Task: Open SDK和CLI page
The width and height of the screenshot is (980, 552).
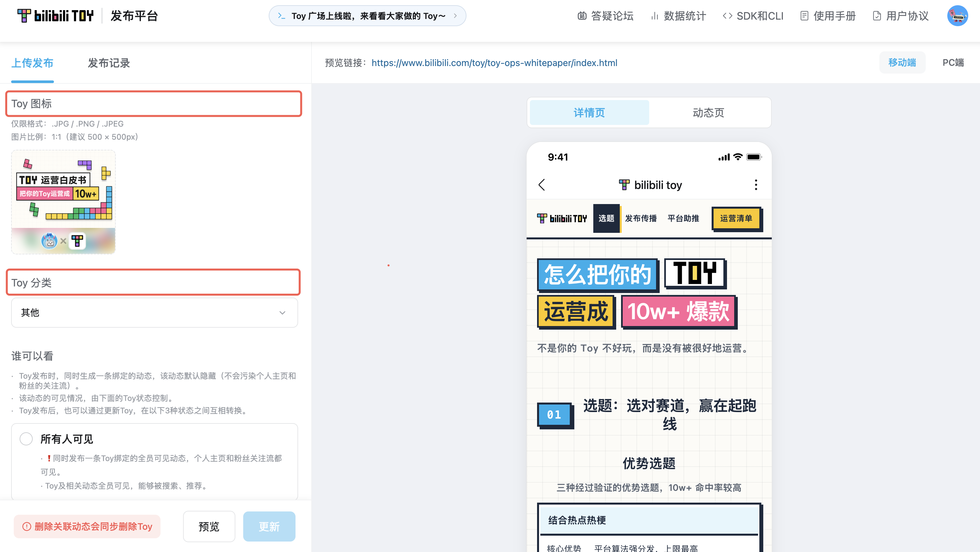Action: pos(753,16)
